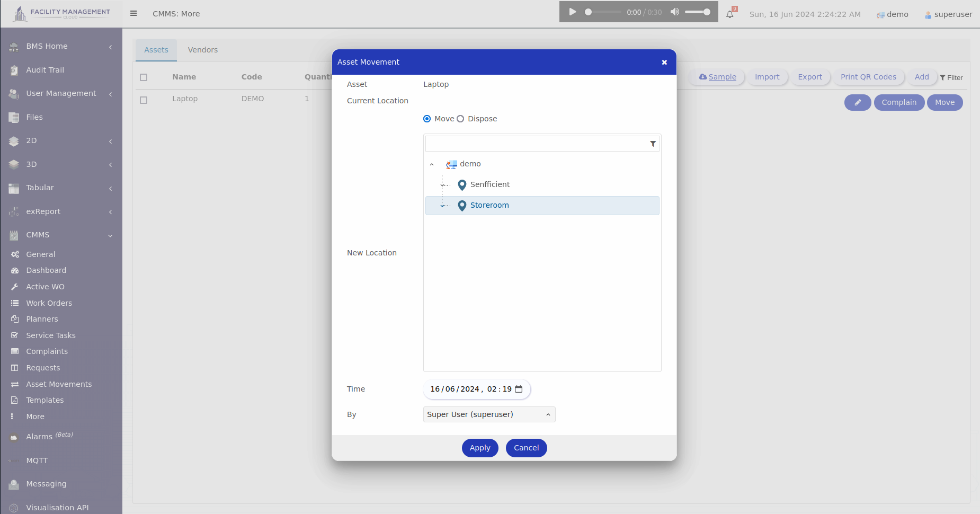980x514 pixels.
Task: Sort by the Name column header
Action: click(x=184, y=77)
